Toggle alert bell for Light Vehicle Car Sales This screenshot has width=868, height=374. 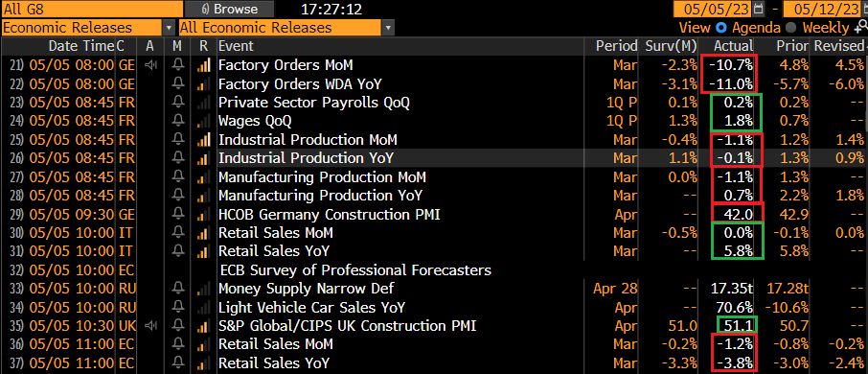[x=177, y=308]
